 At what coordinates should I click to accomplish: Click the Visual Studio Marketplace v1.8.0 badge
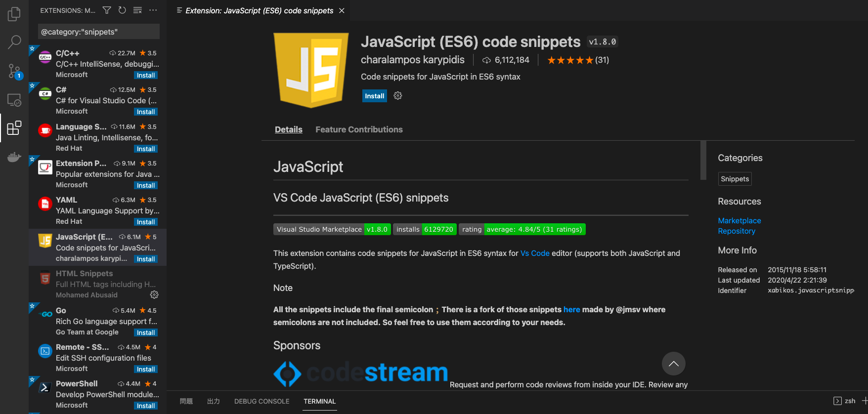[x=332, y=229]
